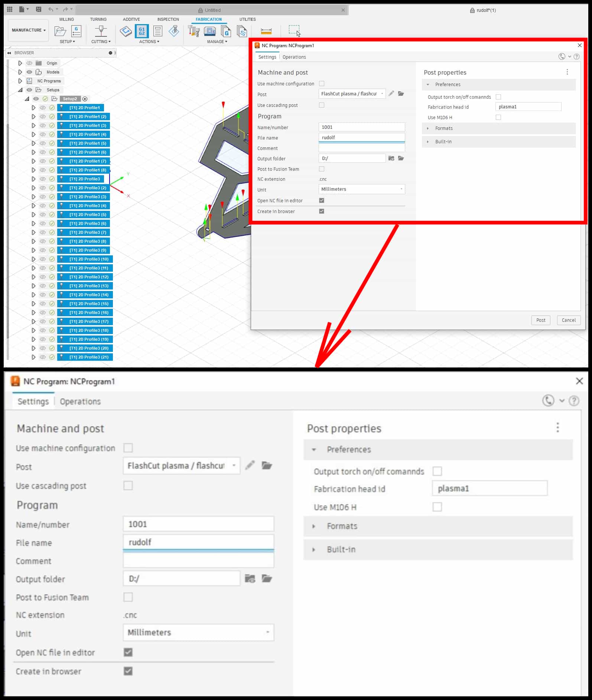Open the Template Library icon
Viewport: 592px width, 700px height.
(242, 31)
